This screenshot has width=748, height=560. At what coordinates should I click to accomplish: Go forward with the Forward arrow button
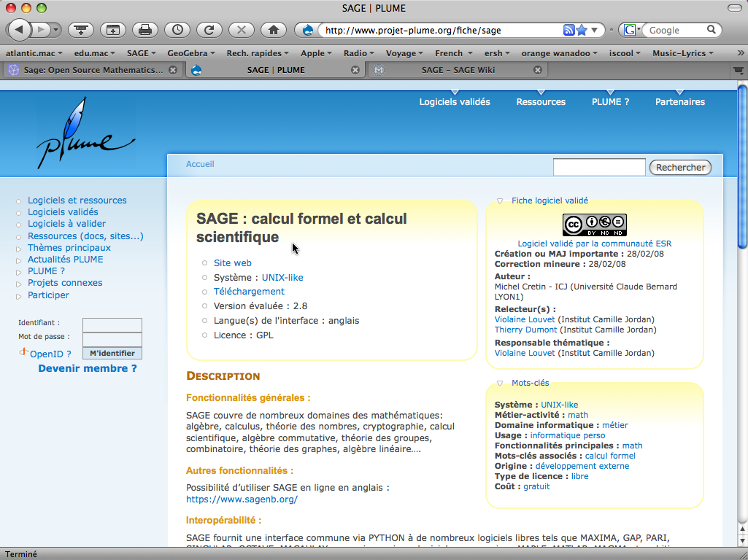coord(41,30)
